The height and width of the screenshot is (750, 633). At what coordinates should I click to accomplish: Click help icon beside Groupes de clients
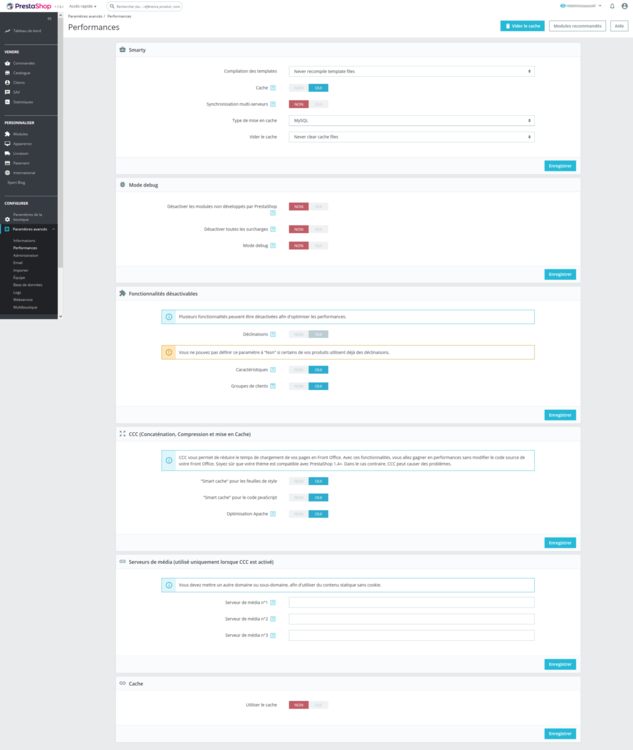[x=273, y=386]
